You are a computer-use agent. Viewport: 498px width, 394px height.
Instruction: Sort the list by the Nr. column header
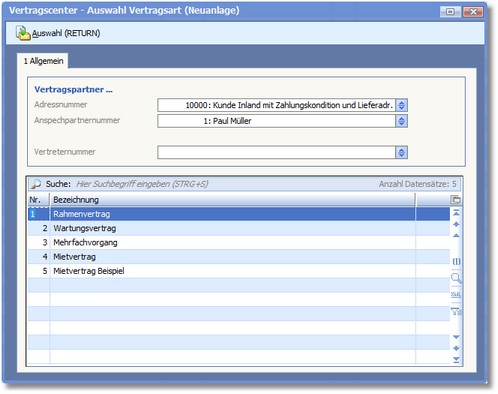click(39, 200)
